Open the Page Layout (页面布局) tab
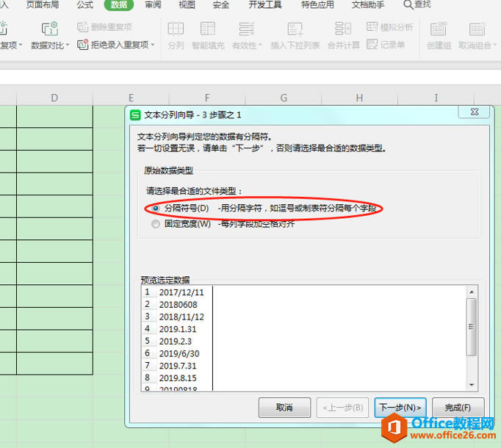The width and height of the screenshot is (501, 448). [x=43, y=5]
